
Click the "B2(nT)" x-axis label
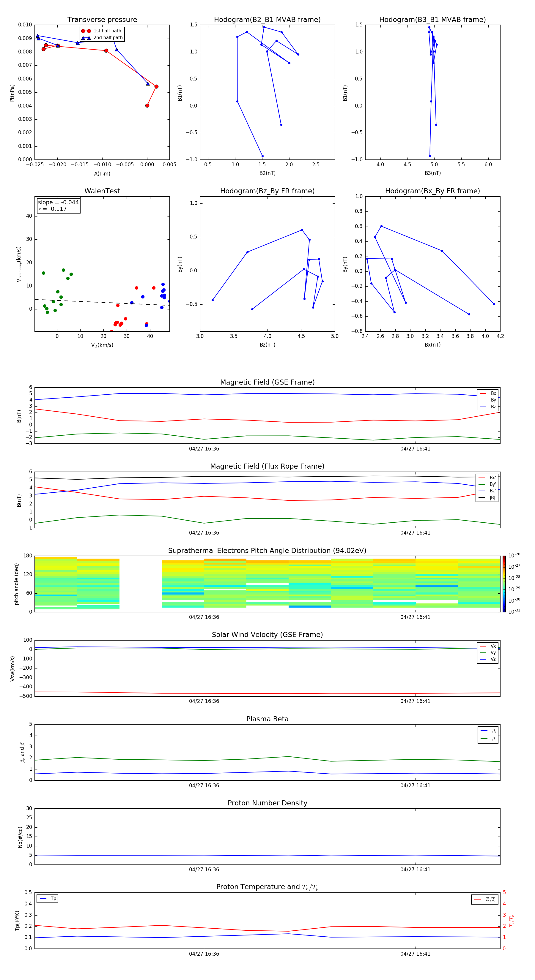(x=267, y=173)
